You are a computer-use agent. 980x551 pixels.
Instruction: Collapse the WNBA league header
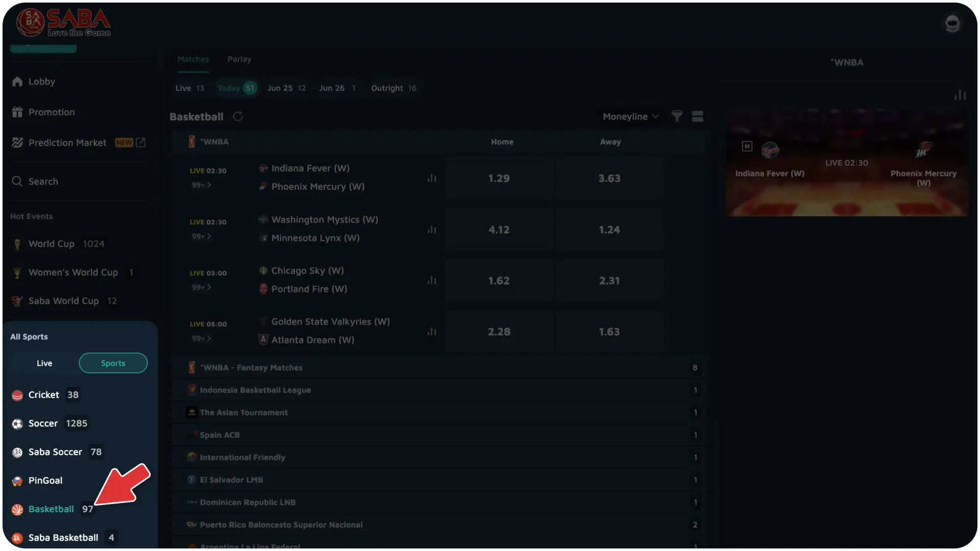click(439, 142)
